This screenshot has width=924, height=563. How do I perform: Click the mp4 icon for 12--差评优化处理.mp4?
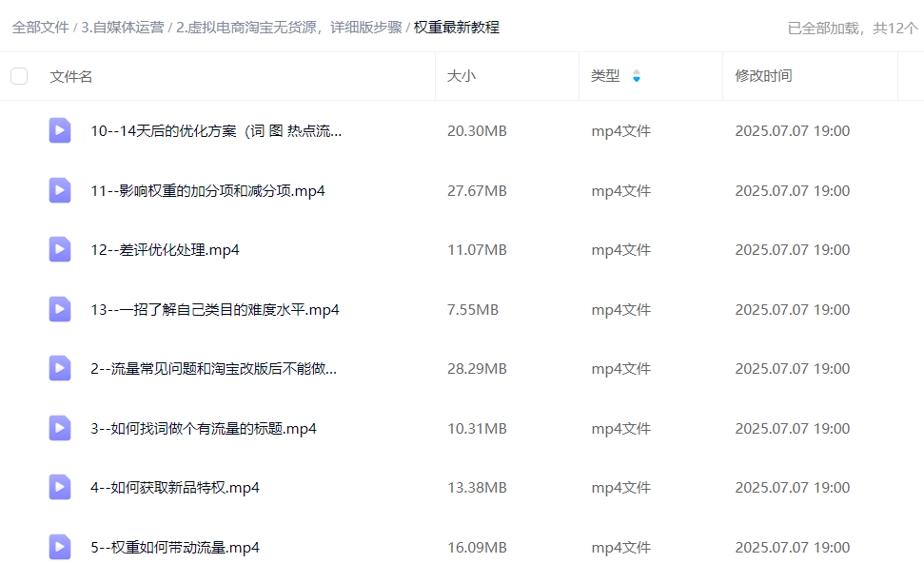click(60, 250)
